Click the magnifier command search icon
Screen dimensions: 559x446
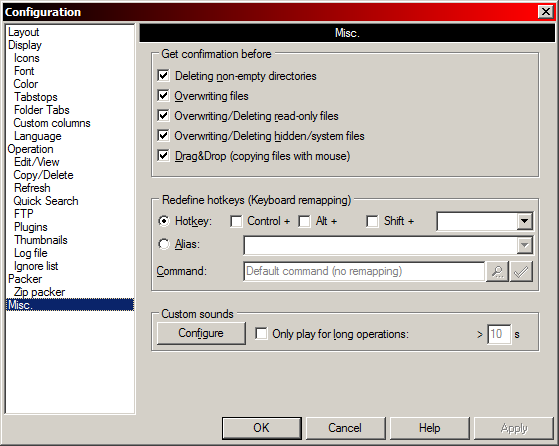click(x=497, y=272)
